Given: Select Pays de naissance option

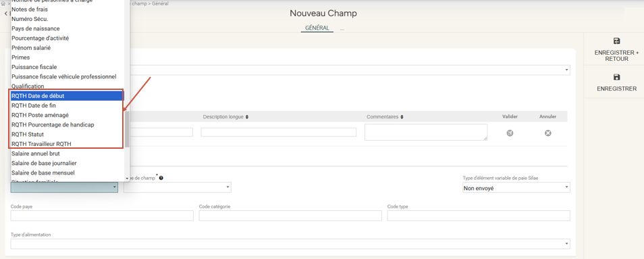Looking at the screenshot, I should 68,28.
